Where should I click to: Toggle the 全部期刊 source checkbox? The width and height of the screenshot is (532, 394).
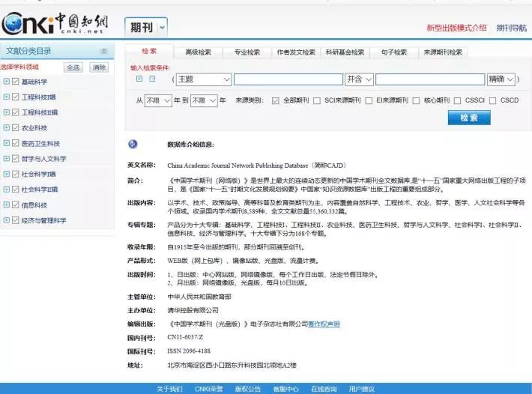(276, 100)
